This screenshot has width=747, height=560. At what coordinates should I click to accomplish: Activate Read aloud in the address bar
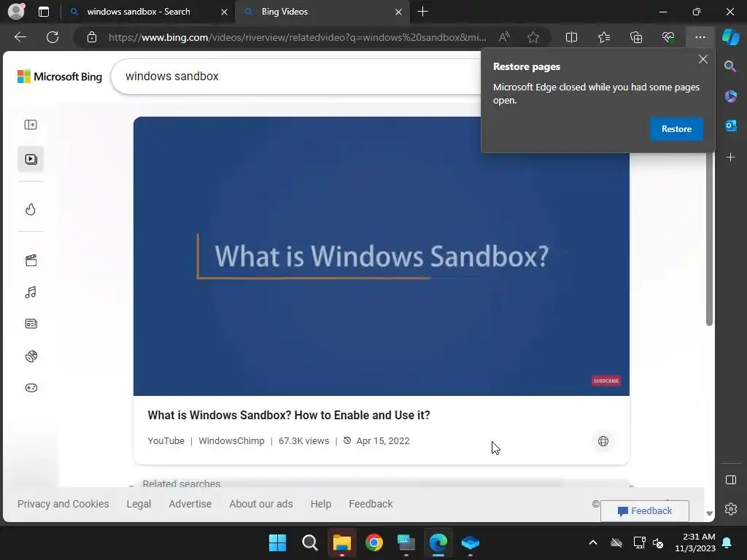point(504,37)
